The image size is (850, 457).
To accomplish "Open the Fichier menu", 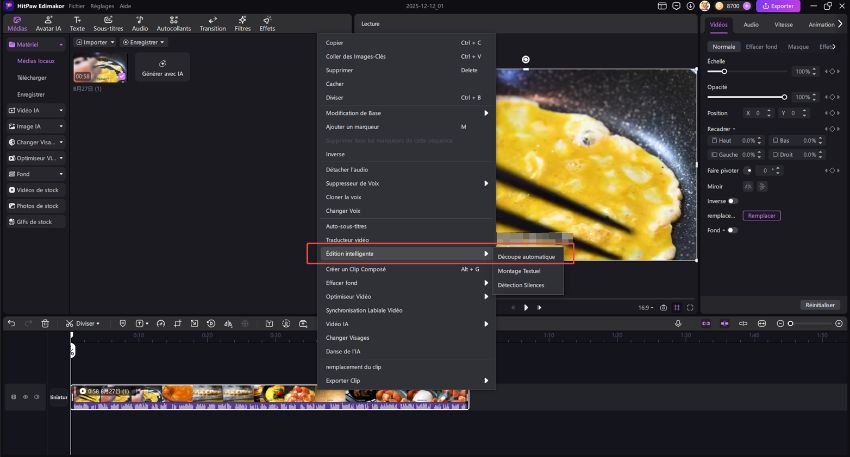I will point(76,6).
